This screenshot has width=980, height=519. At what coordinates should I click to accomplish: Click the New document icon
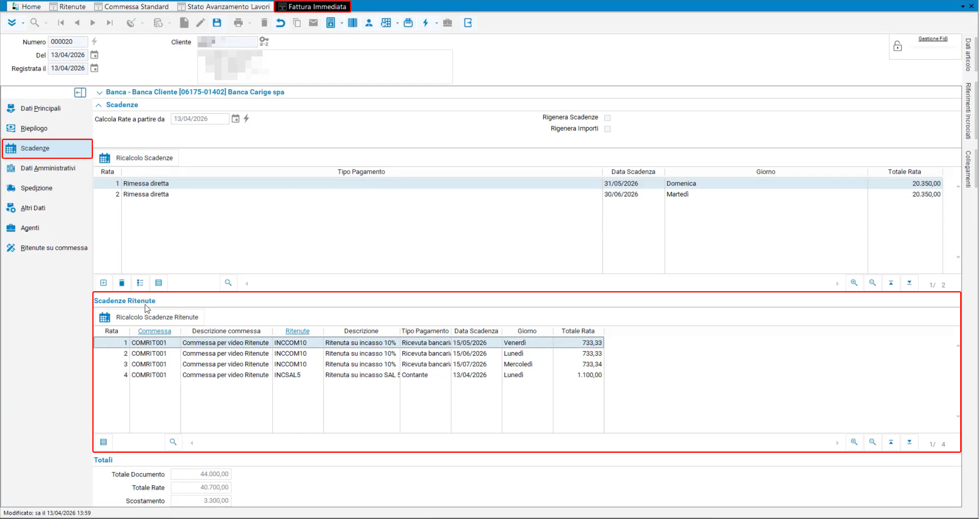pos(184,23)
